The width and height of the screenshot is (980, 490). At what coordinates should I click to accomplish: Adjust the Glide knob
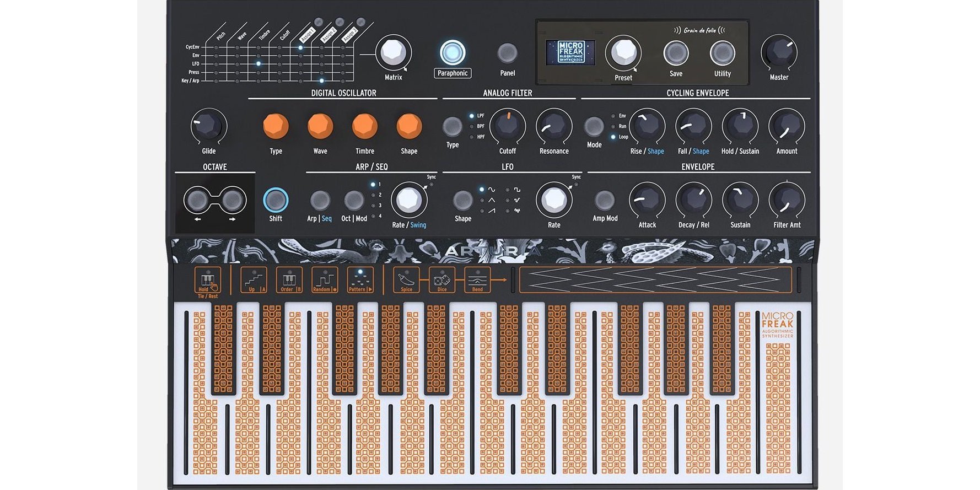[208, 126]
